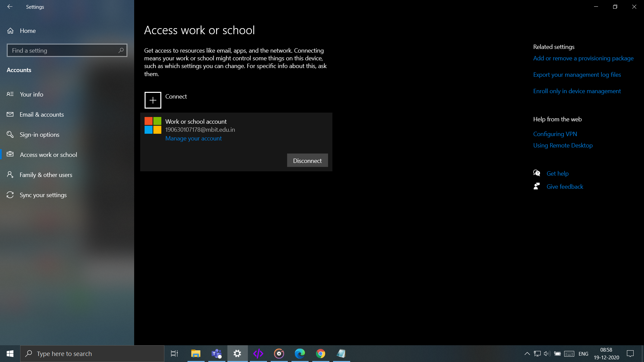Click the Get help icon
This screenshot has height=362, width=644.
pyautogui.click(x=537, y=173)
